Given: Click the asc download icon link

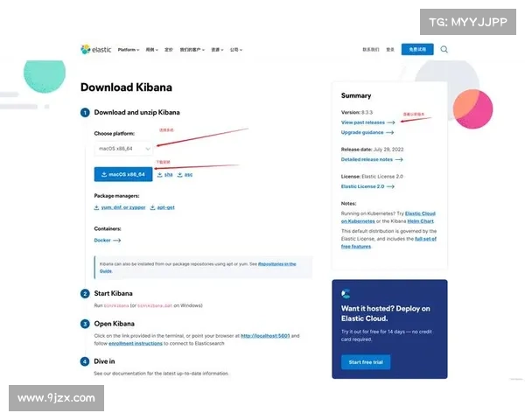Looking at the screenshot, I should pyautogui.click(x=185, y=175).
